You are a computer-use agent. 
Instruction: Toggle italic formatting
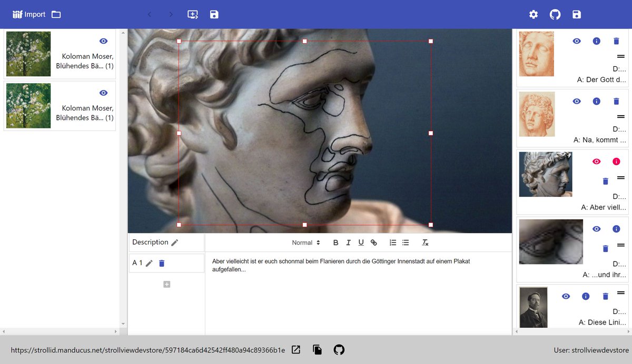point(348,242)
